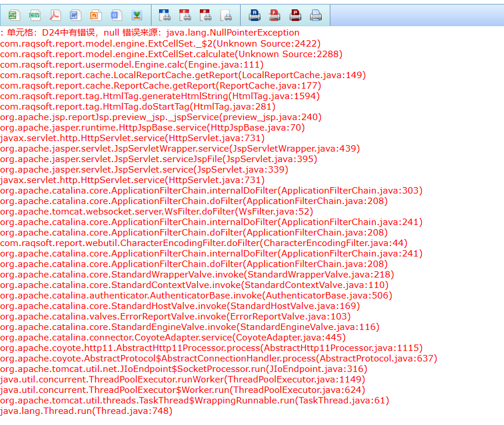Image resolution: width=504 pixels, height=425 pixels.
Task: Select the WsFilter.doFilter(WsFilter.java:52) line
Action: point(157,212)
